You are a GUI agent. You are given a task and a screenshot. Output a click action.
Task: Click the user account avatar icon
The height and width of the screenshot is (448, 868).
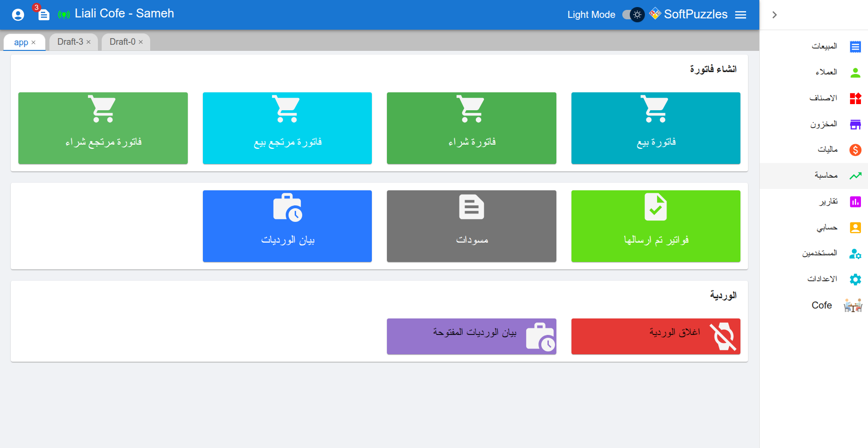(x=18, y=15)
